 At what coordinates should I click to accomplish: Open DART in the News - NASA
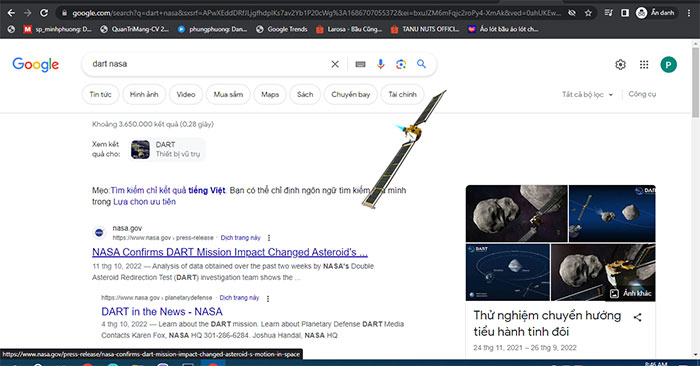[162, 312]
